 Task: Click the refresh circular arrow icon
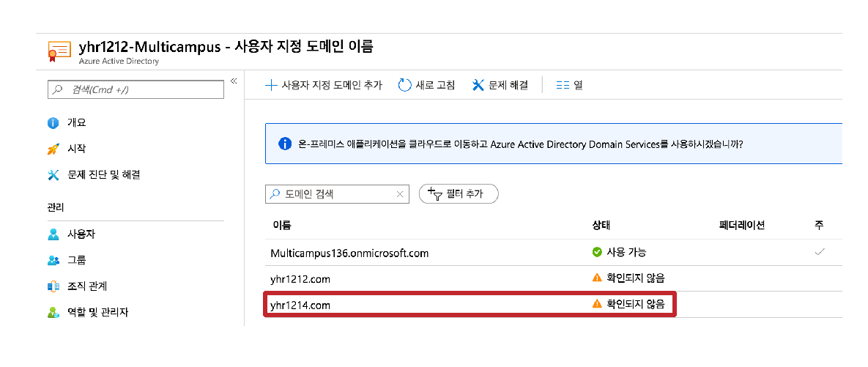[x=405, y=85]
